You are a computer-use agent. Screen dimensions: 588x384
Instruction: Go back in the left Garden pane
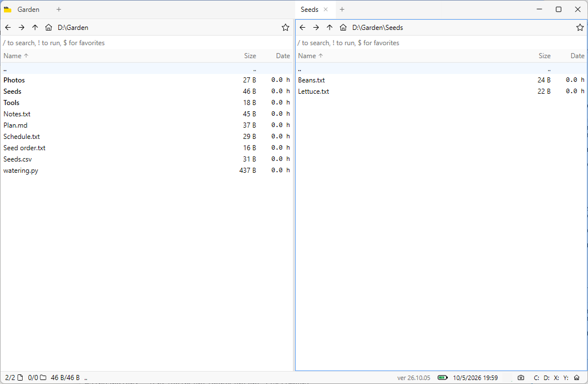pos(8,27)
